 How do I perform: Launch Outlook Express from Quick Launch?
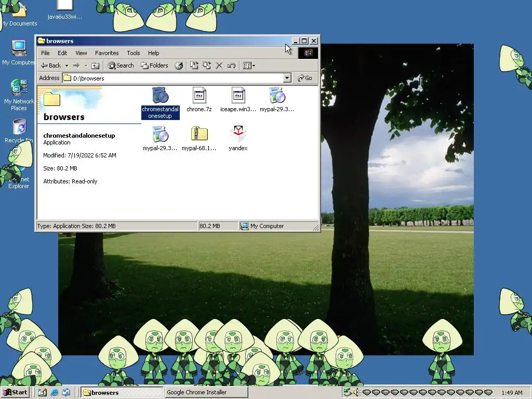coord(66,393)
